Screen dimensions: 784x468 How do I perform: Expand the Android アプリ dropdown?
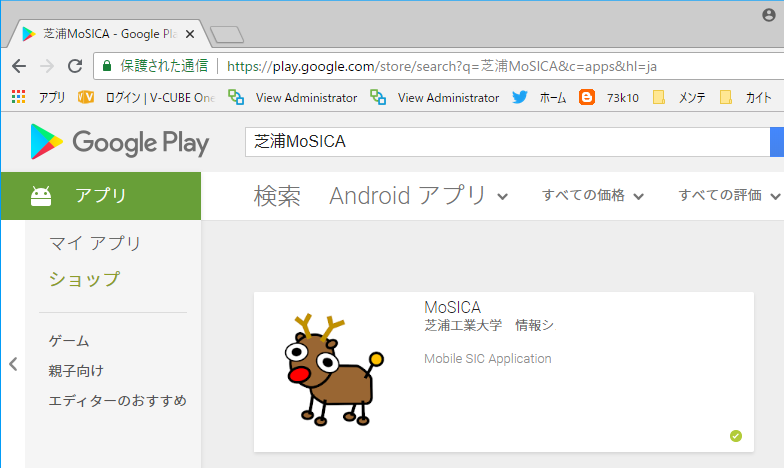point(418,196)
